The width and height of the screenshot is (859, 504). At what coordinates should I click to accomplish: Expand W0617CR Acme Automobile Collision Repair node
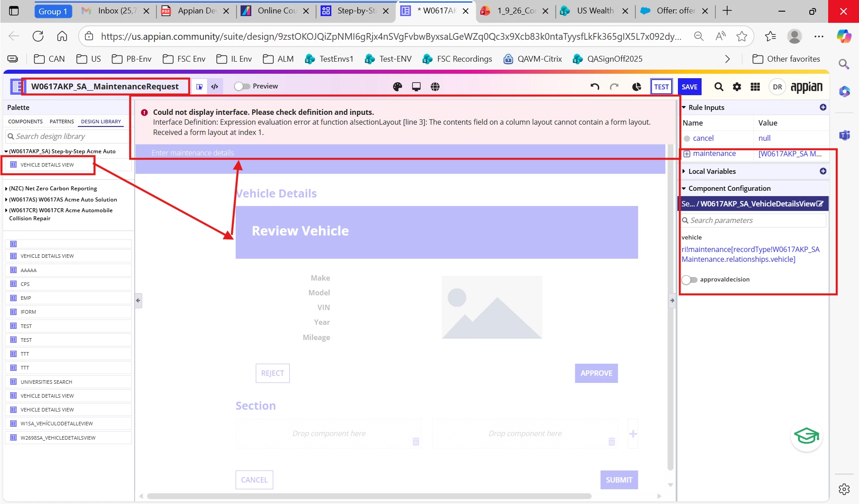(x=6, y=210)
